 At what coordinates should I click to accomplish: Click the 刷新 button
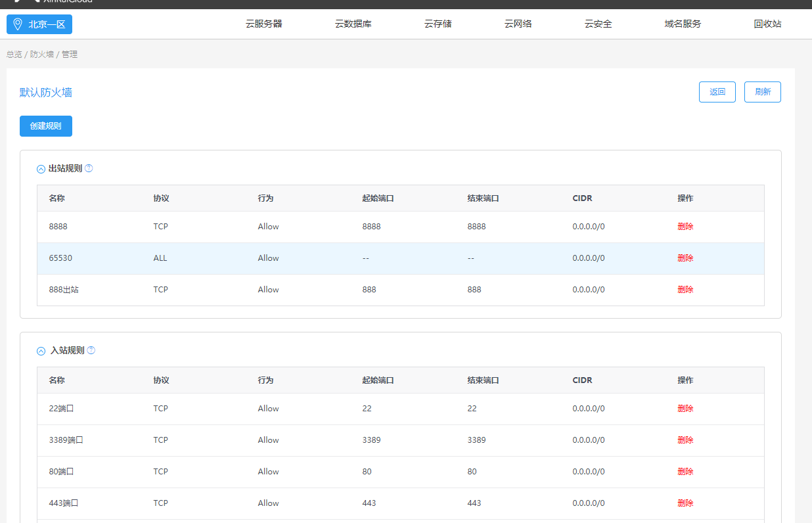pos(763,92)
